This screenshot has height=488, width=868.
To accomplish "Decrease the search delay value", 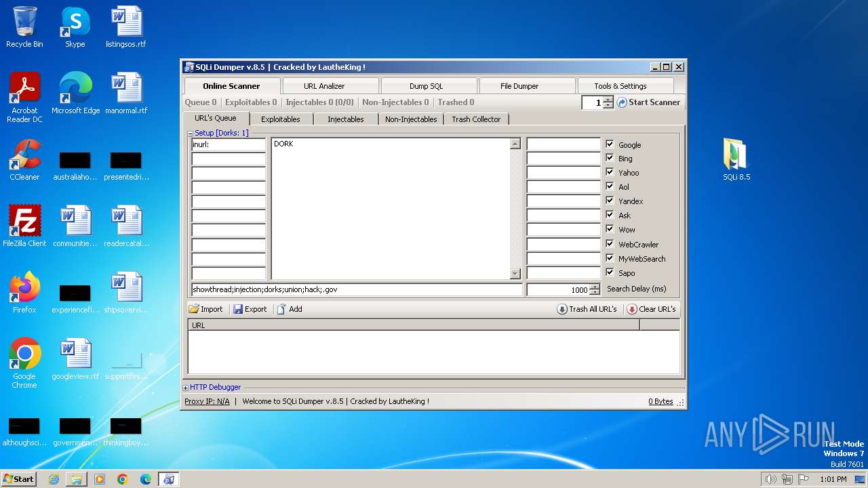I will pos(595,293).
